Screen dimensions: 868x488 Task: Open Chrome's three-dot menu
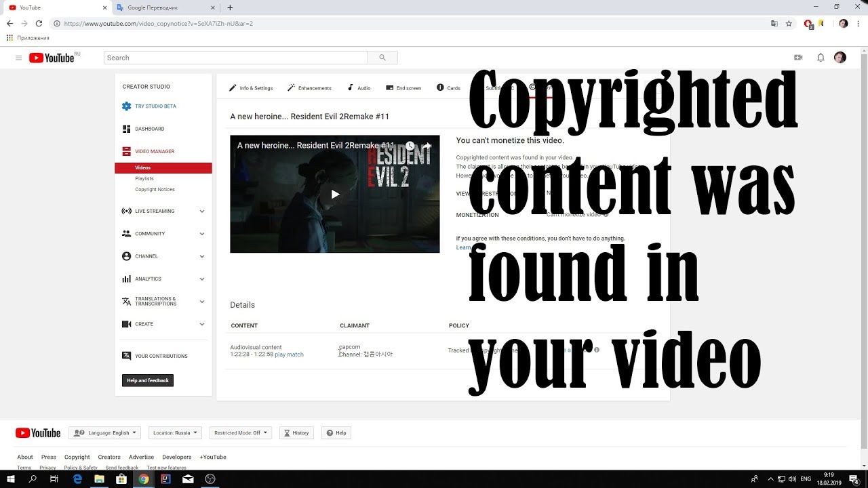858,24
